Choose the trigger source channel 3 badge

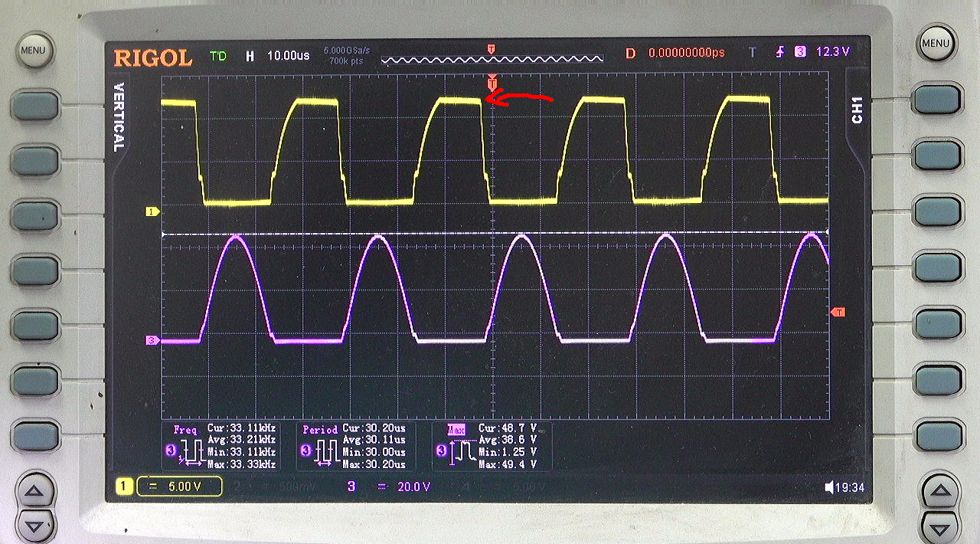coord(801,52)
